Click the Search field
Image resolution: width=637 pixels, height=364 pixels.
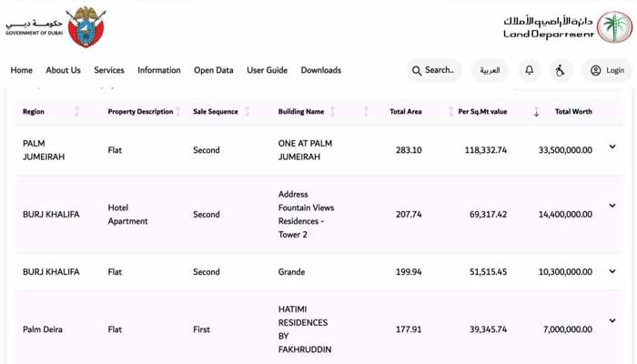point(433,70)
